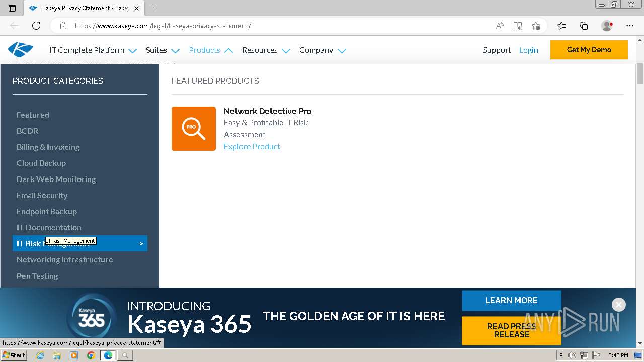Select Dark Web Monitoring category
Screen dimensions: 644x362
tap(56, 179)
